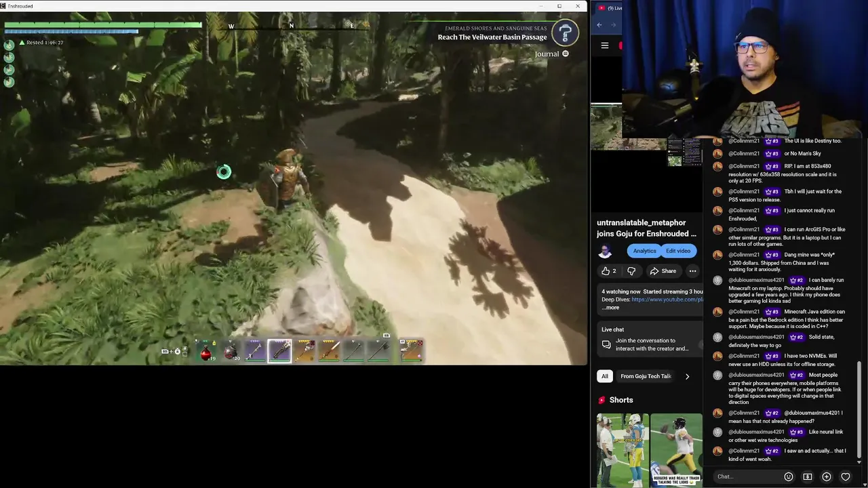868x488 pixels.
Task: Switch to the YouTube Live browser tab
Action: coord(610,8)
